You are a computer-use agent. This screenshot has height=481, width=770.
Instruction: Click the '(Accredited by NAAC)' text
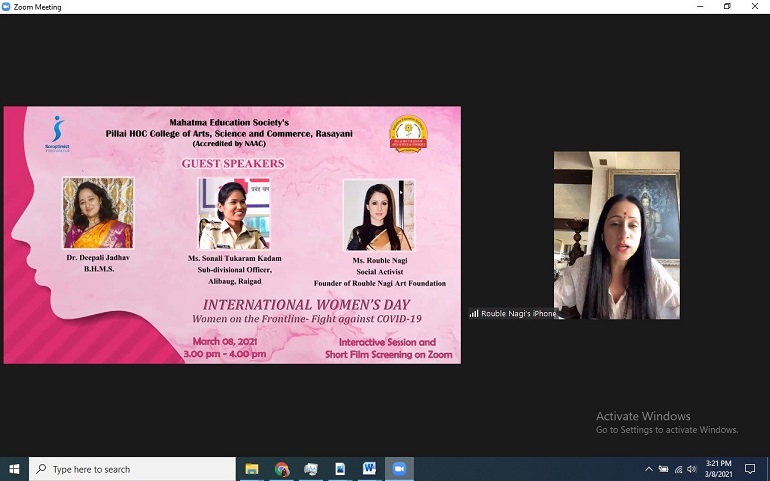[x=229, y=144]
